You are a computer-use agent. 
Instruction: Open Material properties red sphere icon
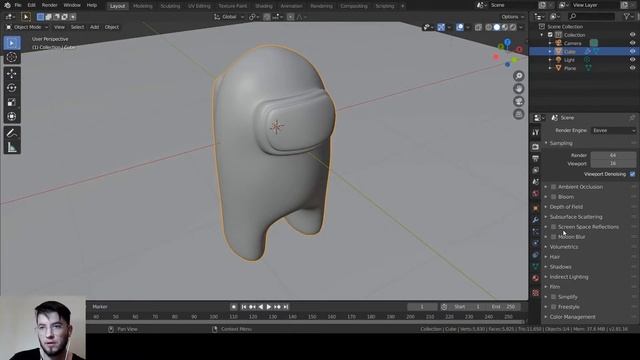pyautogui.click(x=536, y=278)
